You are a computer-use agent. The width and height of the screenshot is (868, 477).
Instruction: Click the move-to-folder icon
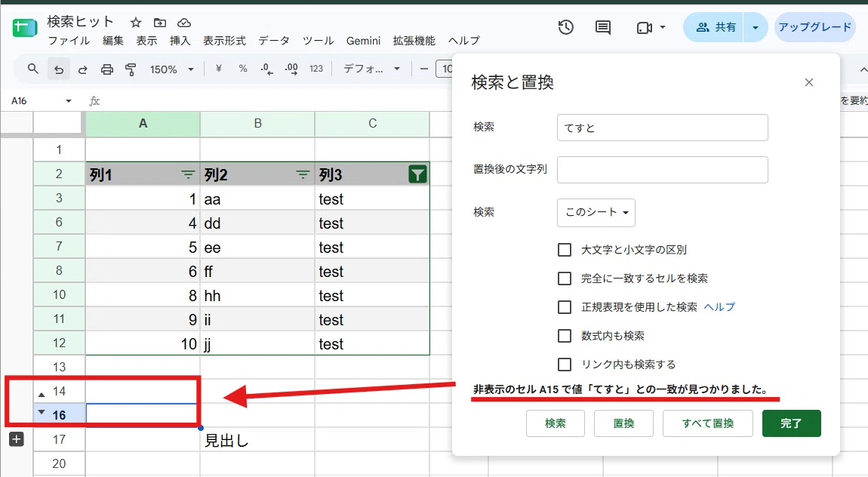pos(160,23)
